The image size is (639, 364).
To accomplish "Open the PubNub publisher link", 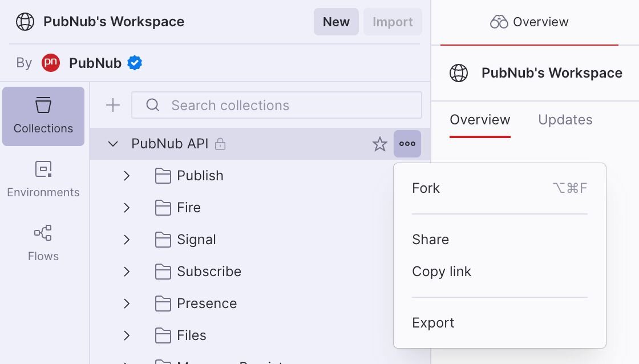I will [95, 63].
